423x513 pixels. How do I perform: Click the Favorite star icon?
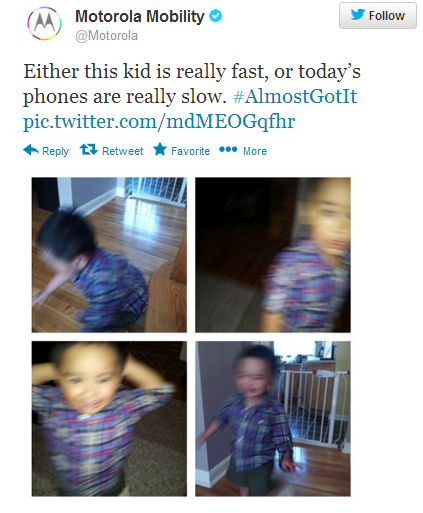(x=160, y=149)
